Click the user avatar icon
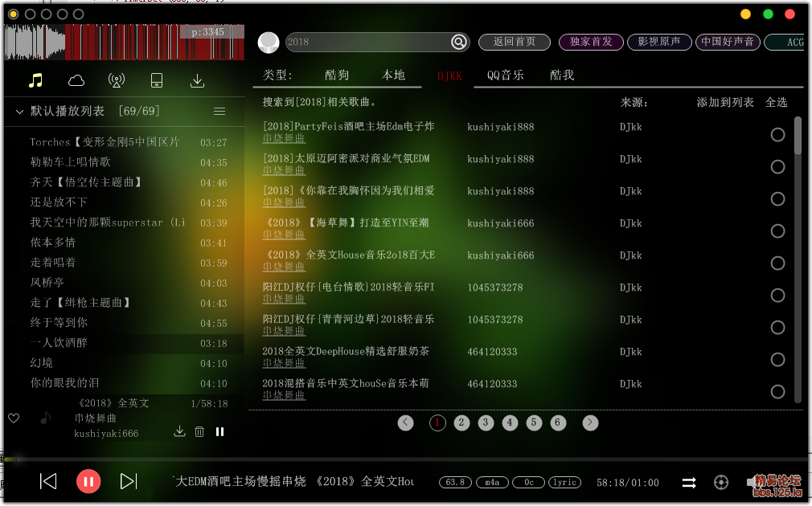This screenshot has width=812, height=506. (x=269, y=43)
